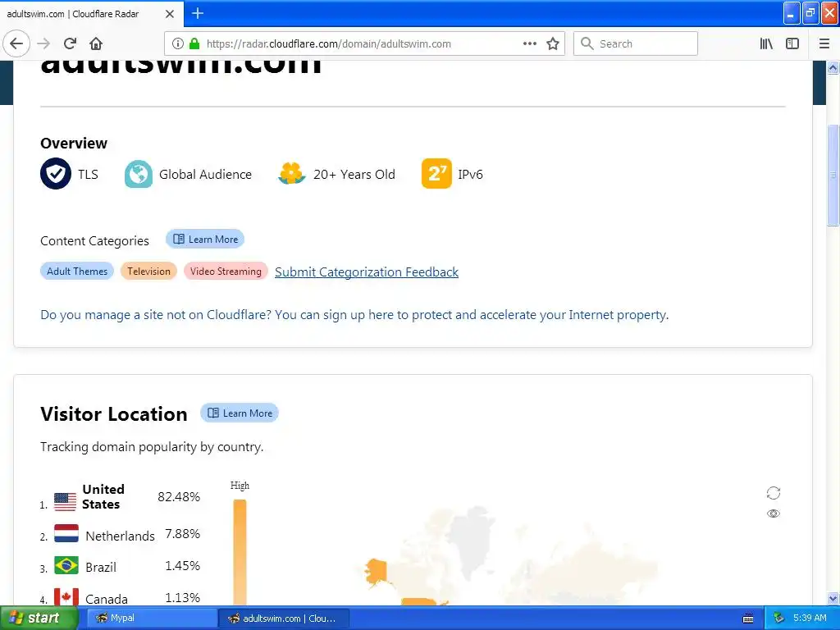The image size is (840, 630).
Task: Click the 1.45% Brazil percentage
Action: [x=183, y=565]
